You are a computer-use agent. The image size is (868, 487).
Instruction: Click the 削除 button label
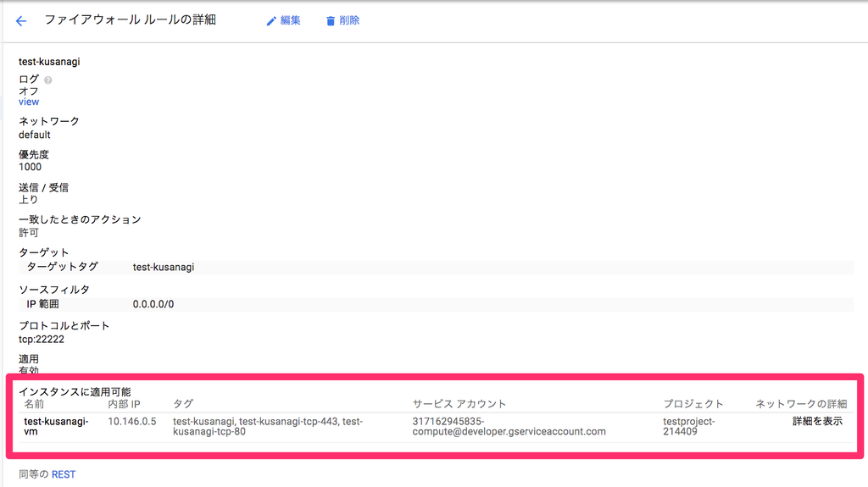349,20
